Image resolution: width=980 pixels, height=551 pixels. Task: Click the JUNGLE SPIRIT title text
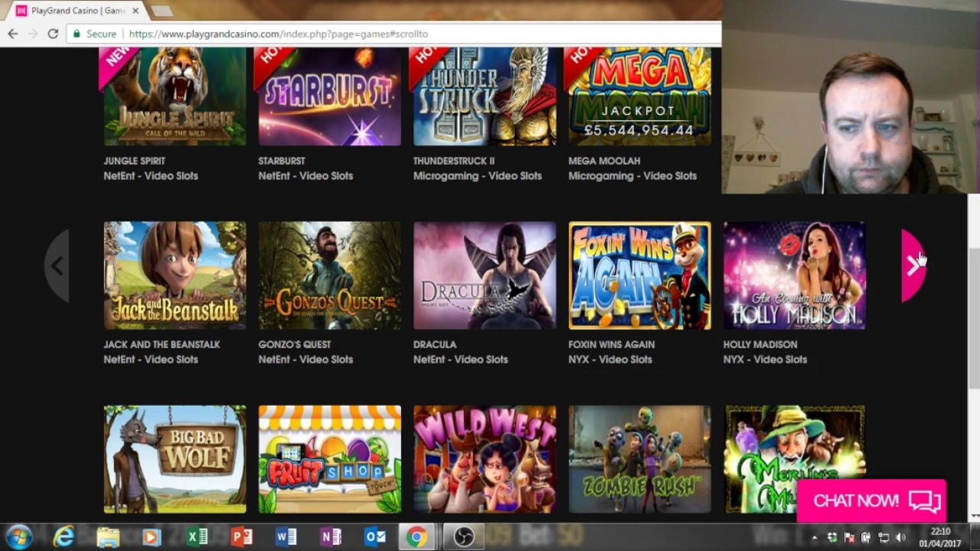click(x=134, y=161)
